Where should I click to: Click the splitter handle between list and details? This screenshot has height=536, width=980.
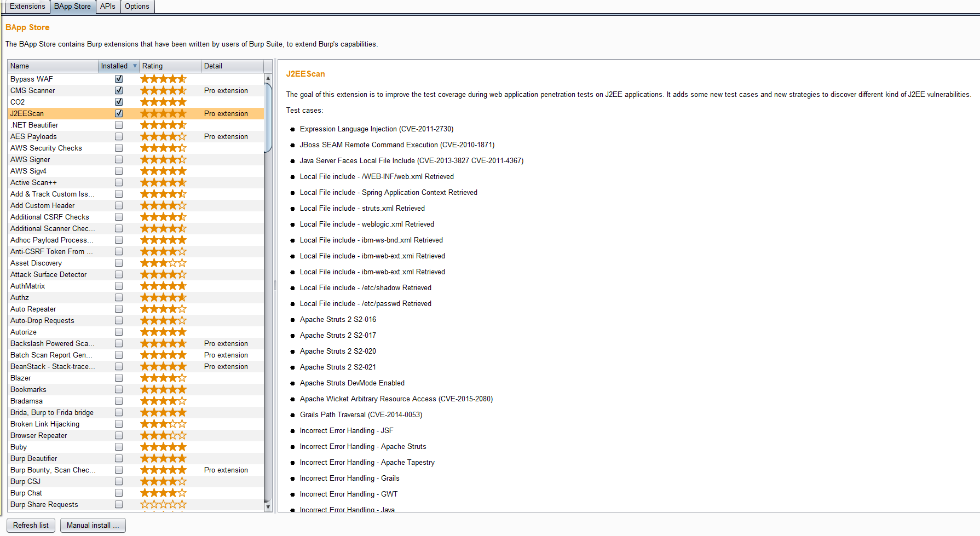tap(275, 285)
